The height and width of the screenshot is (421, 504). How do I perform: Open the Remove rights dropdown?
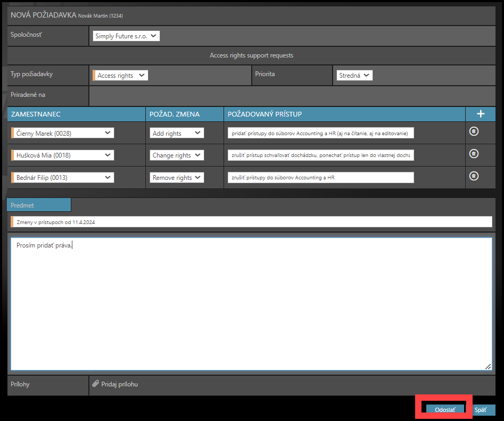[x=177, y=178]
